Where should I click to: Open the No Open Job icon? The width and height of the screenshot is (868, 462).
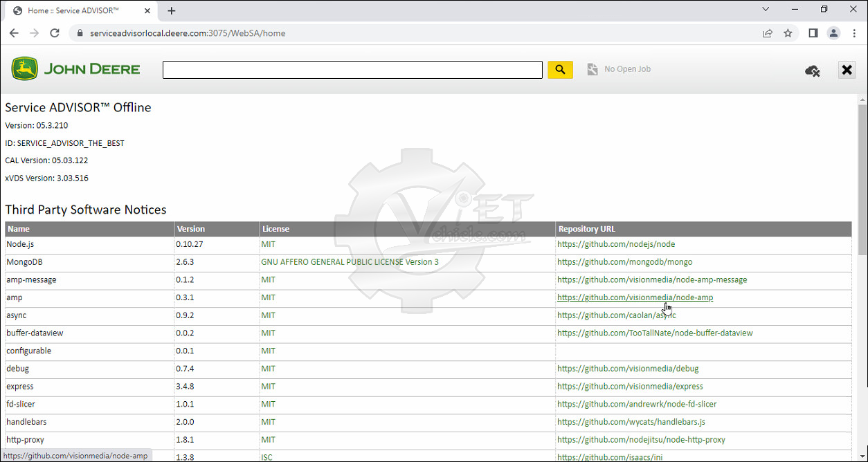(593, 69)
